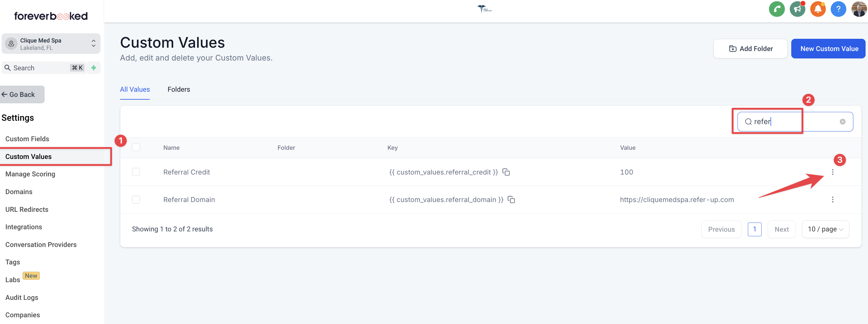Switch to the All Values tab
This screenshot has width=868, height=324.
(x=135, y=89)
